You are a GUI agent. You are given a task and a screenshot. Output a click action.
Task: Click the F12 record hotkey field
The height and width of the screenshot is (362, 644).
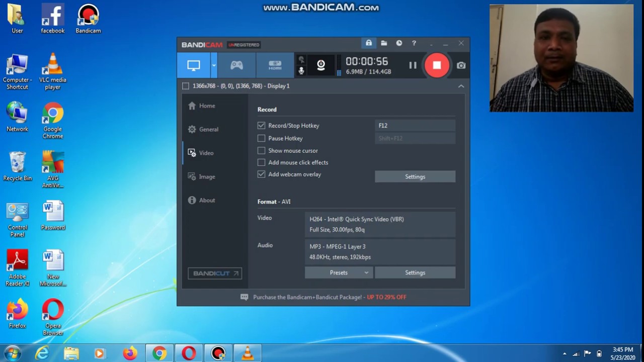pyautogui.click(x=415, y=126)
